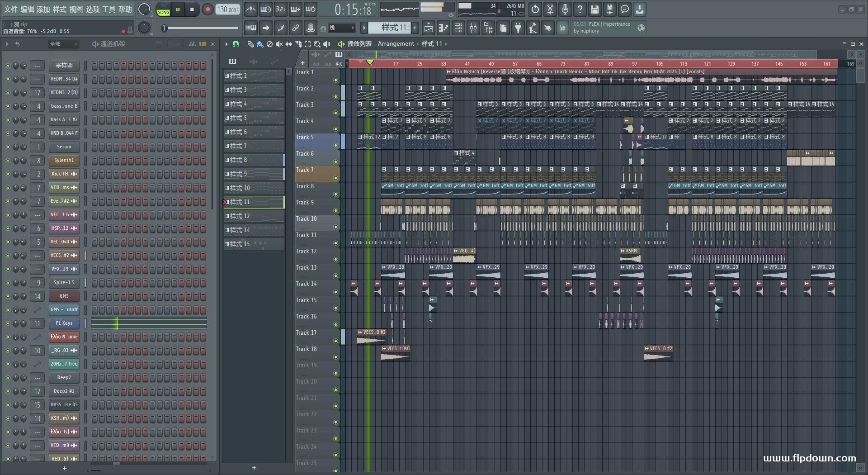This screenshot has width=868, height=475.
Task: Toggle mute light on Track 9
Action: (x=335, y=211)
